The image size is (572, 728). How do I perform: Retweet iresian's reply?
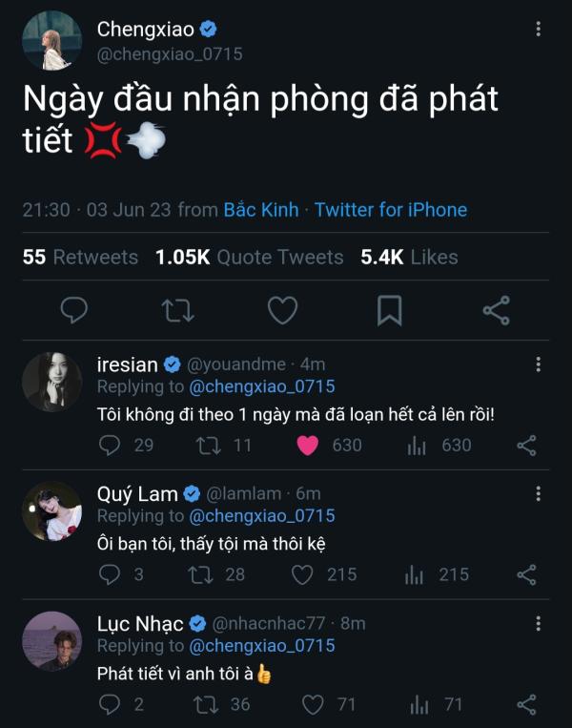(206, 445)
